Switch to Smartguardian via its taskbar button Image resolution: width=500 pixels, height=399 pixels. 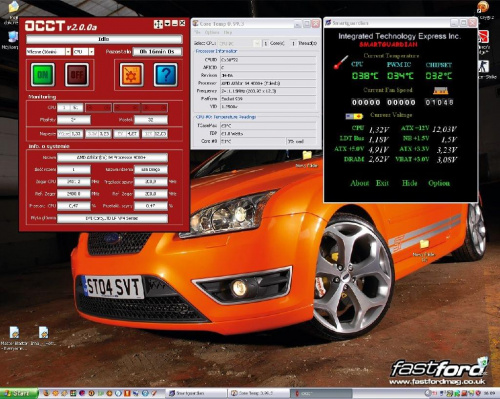click(197, 393)
